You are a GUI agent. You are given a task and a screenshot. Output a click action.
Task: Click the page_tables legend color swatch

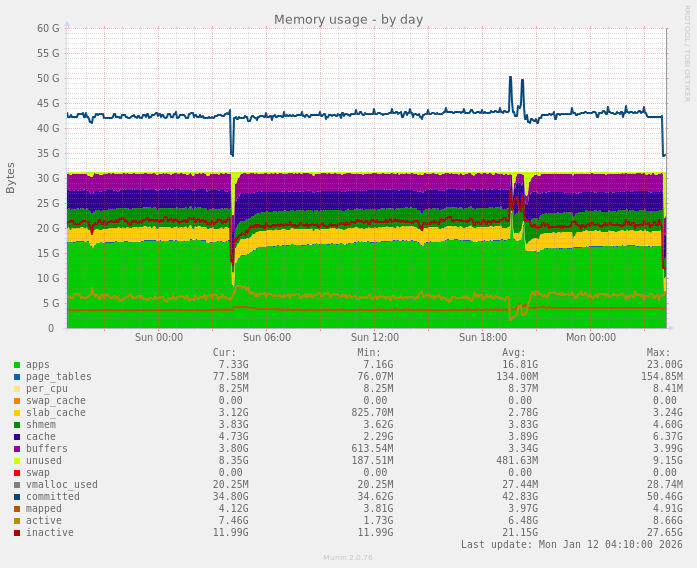pos(17,377)
